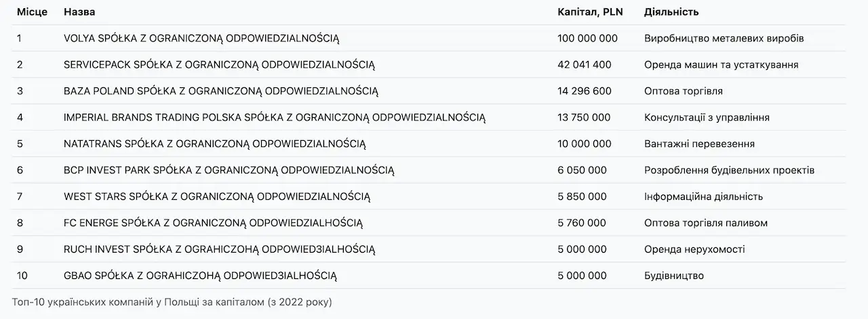The height and width of the screenshot is (319, 868).
Task: Click the BAZA POLAND company row
Action: pos(429,91)
